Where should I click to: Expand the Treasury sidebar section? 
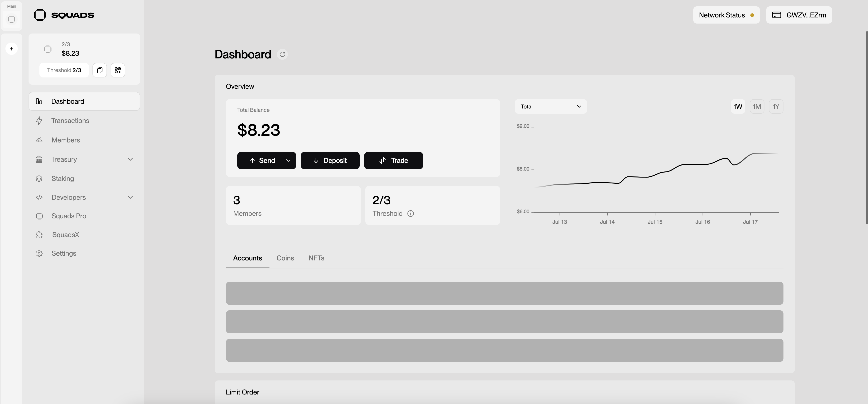coord(130,159)
